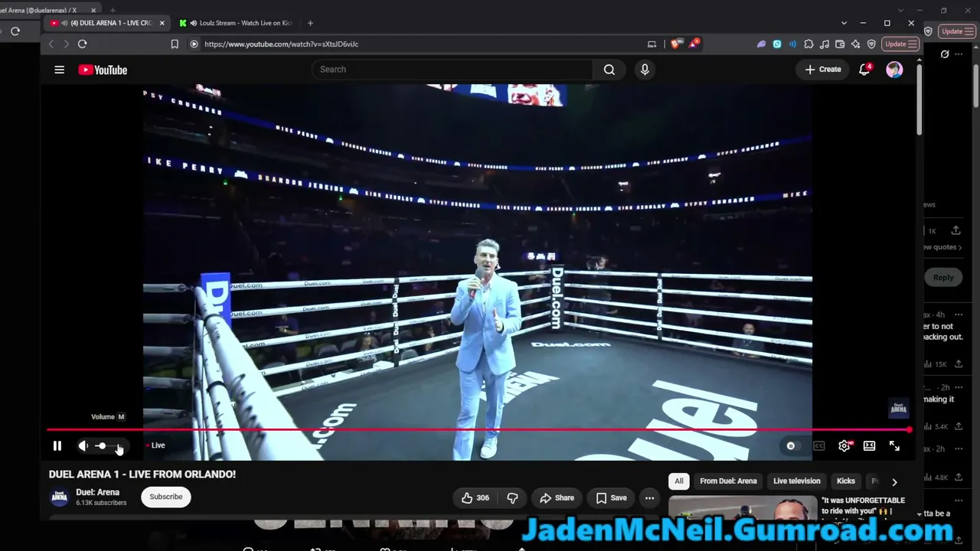Open the Leo AI sparkle icon
980x551 pixels.
point(855,44)
